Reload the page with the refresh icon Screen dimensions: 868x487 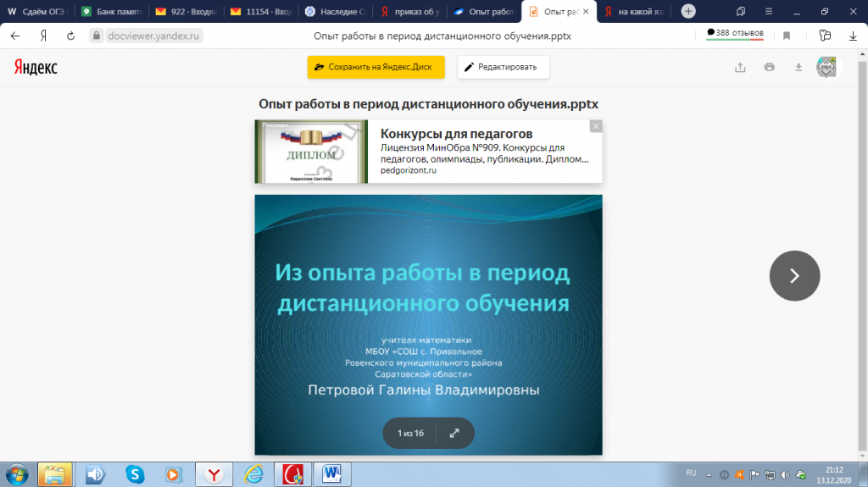point(71,36)
